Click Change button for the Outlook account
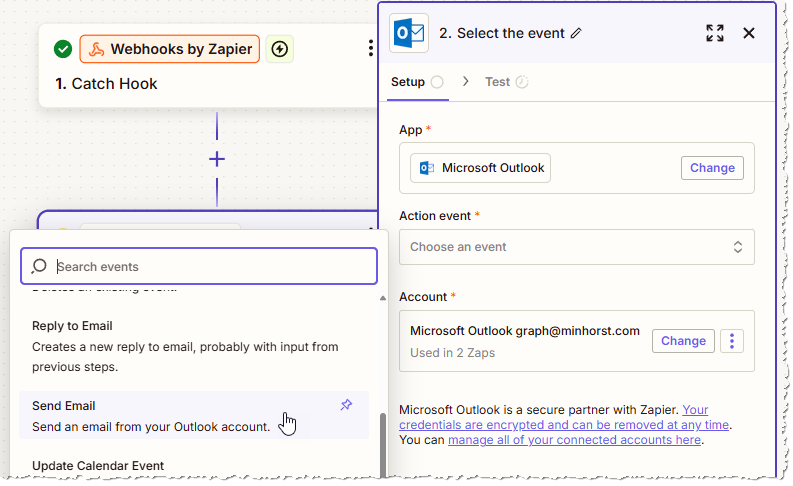Screen dimensions: 793x486 [x=683, y=341]
